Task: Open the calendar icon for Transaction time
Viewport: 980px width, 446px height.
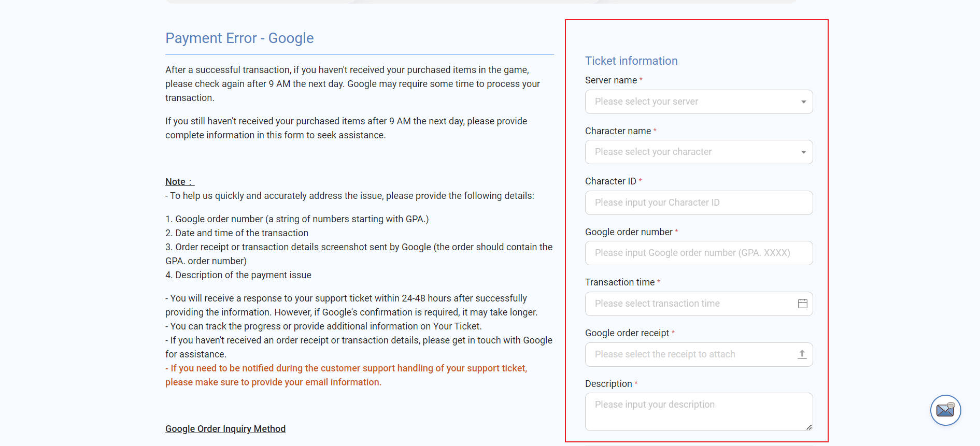Action: click(x=802, y=304)
